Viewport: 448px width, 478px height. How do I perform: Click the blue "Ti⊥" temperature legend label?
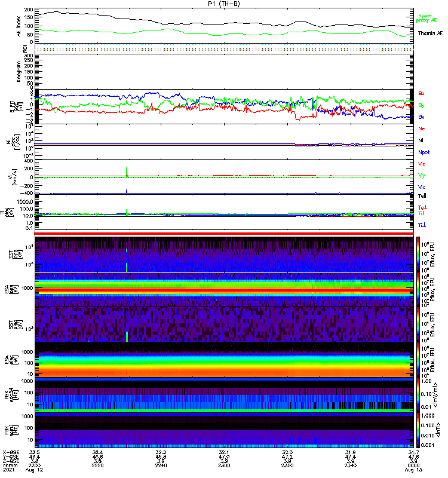coord(422,225)
